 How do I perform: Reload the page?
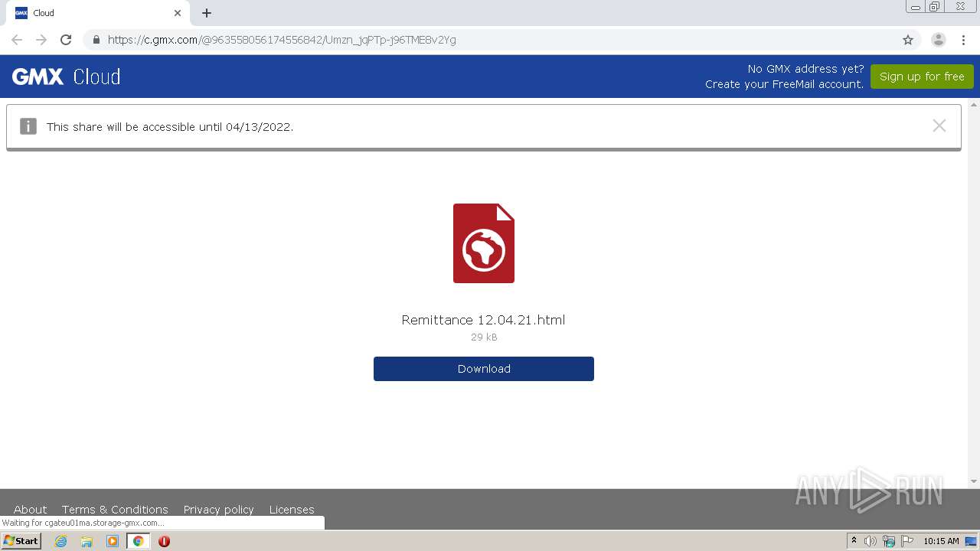point(66,40)
